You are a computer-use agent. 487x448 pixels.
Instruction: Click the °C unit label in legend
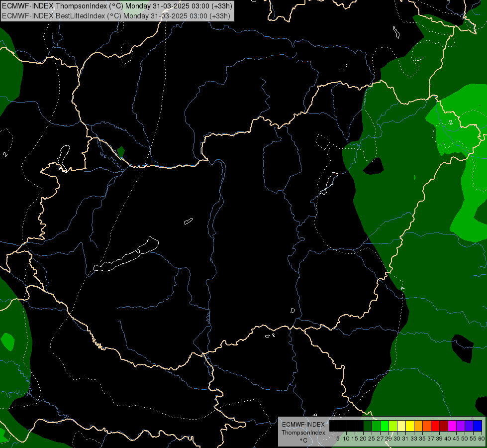click(304, 441)
